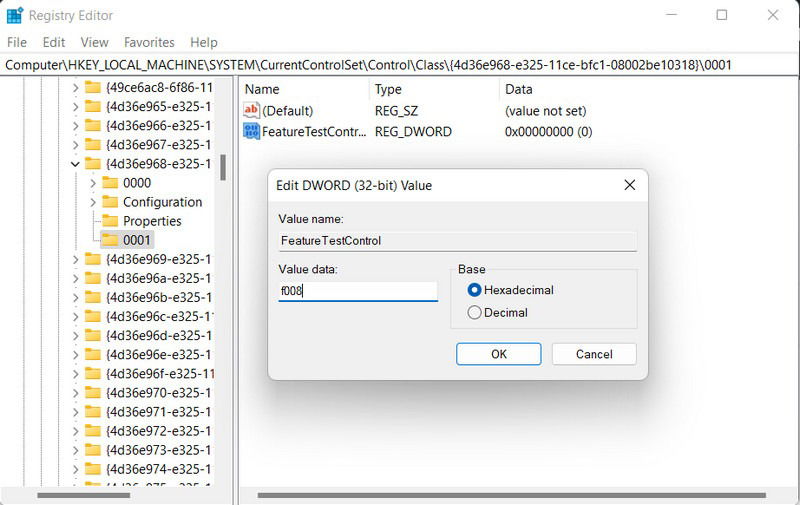Select folder icon of {4d36e965-e325-1 key
Viewport: 800px width, 505px height.
tap(92, 107)
